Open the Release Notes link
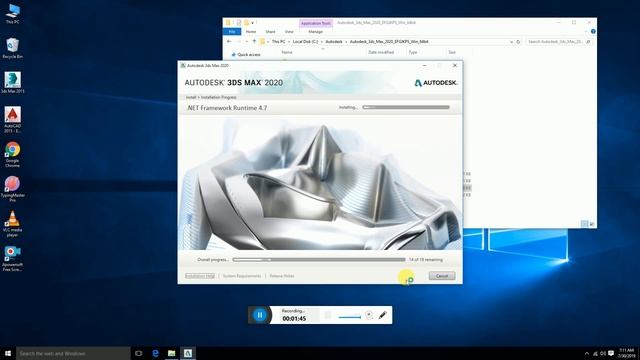 (282, 276)
